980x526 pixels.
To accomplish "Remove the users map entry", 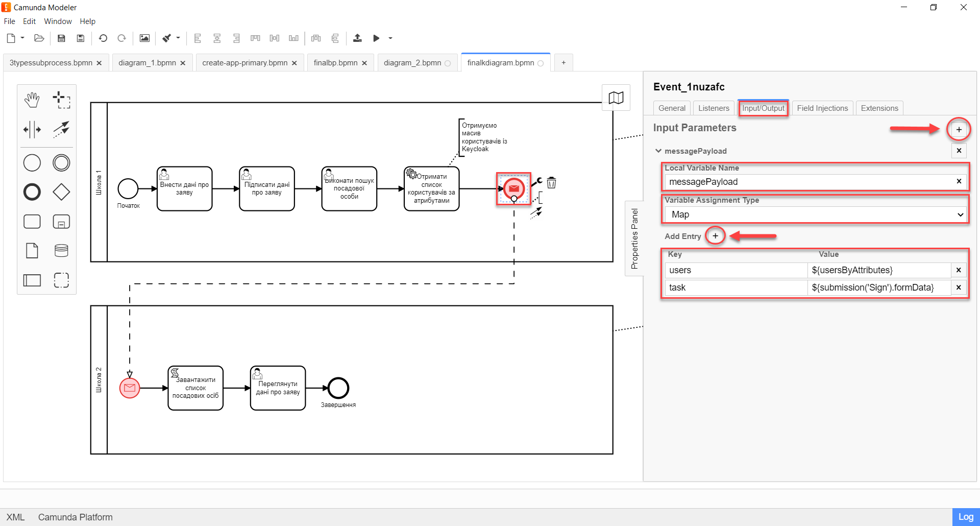I will pyautogui.click(x=959, y=270).
